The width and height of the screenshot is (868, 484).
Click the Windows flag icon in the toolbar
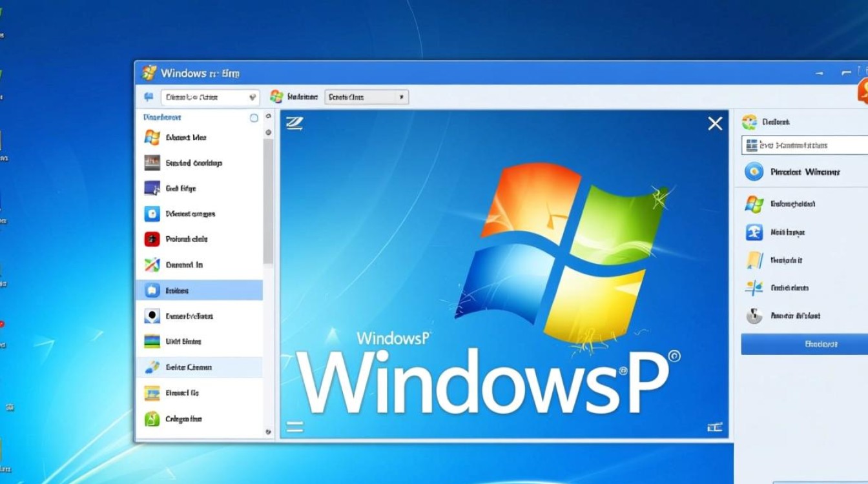[x=277, y=96]
